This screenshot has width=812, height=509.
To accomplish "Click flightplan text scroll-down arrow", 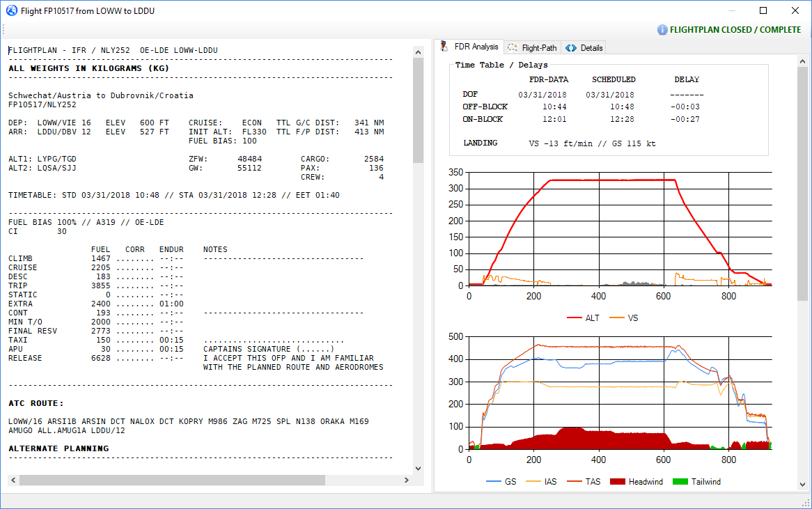I will tap(419, 469).
